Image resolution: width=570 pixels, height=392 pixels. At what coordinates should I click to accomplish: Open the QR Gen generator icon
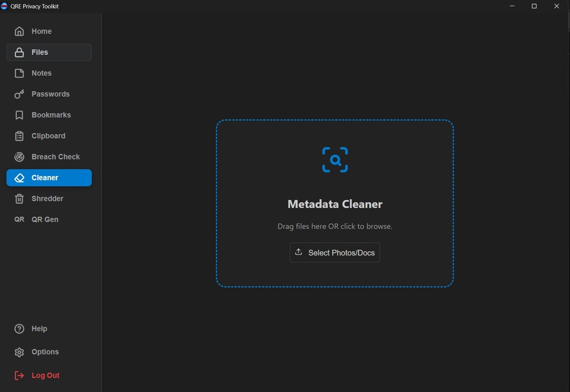pyautogui.click(x=19, y=219)
